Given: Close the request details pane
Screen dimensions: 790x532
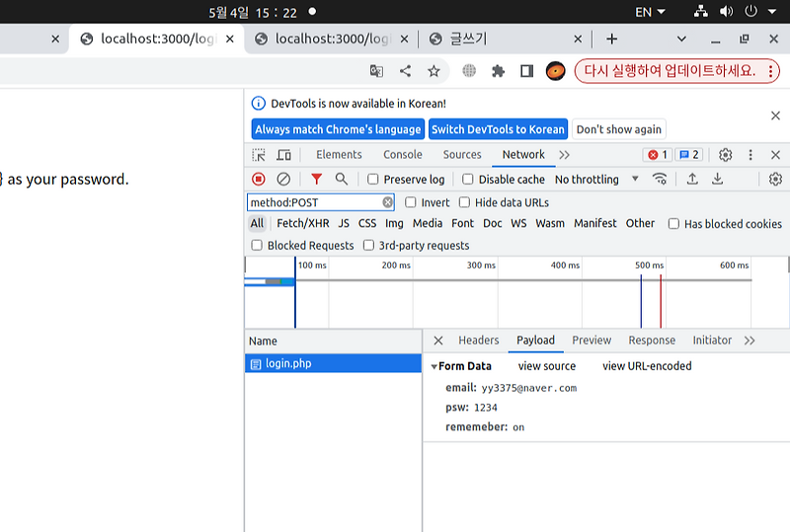Looking at the screenshot, I should click(x=438, y=341).
